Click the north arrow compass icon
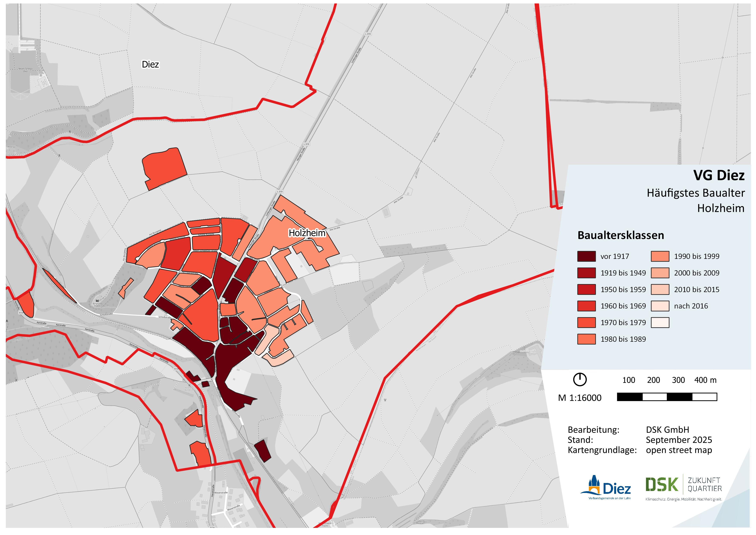The image size is (756, 535). click(x=579, y=379)
